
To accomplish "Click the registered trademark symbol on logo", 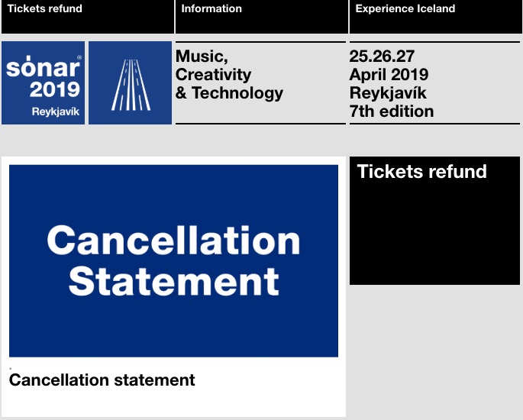I will point(79,58).
